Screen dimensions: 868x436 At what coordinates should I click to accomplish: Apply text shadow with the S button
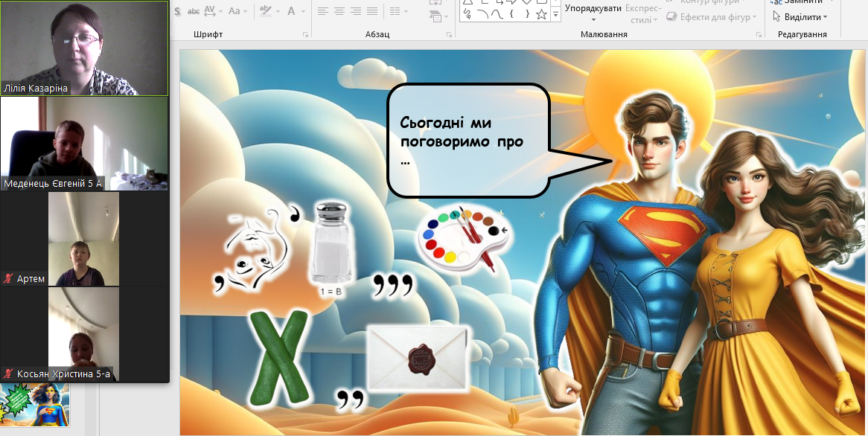[x=178, y=11]
